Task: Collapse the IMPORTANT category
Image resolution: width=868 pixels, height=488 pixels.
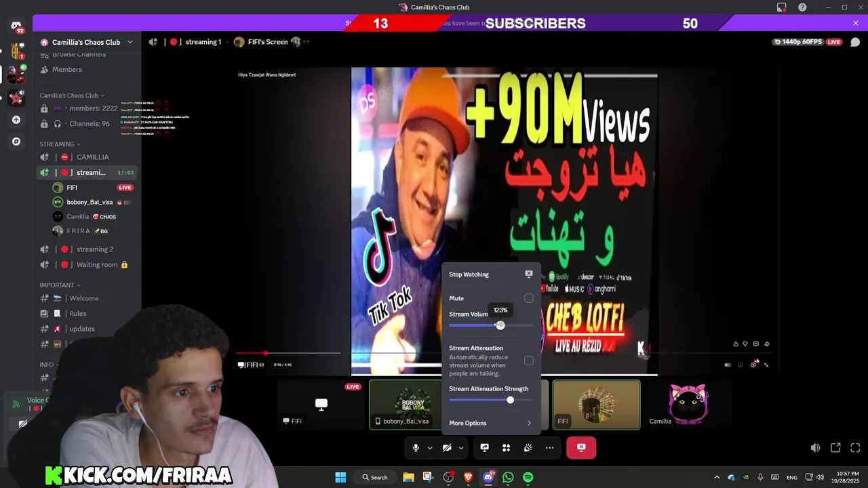Action: (x=60, y=285)
